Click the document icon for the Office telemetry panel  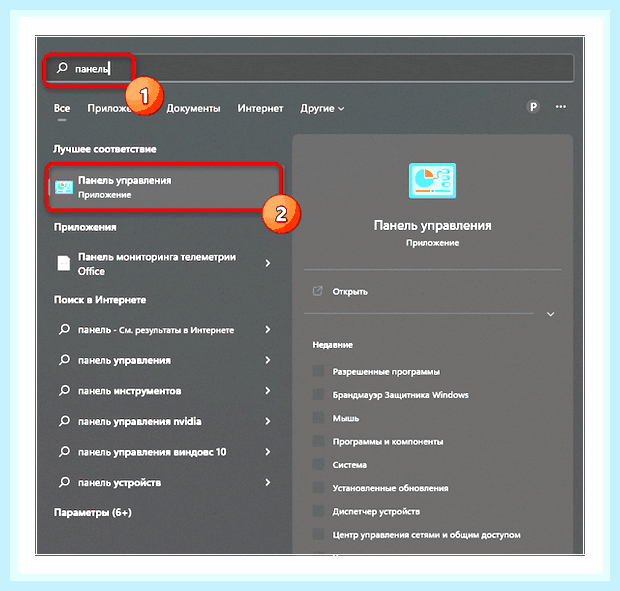(x=64, y=263)
